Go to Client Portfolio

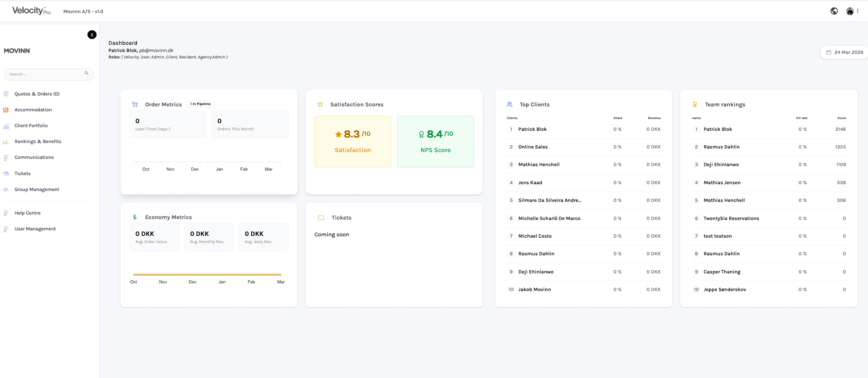point(31,125)
